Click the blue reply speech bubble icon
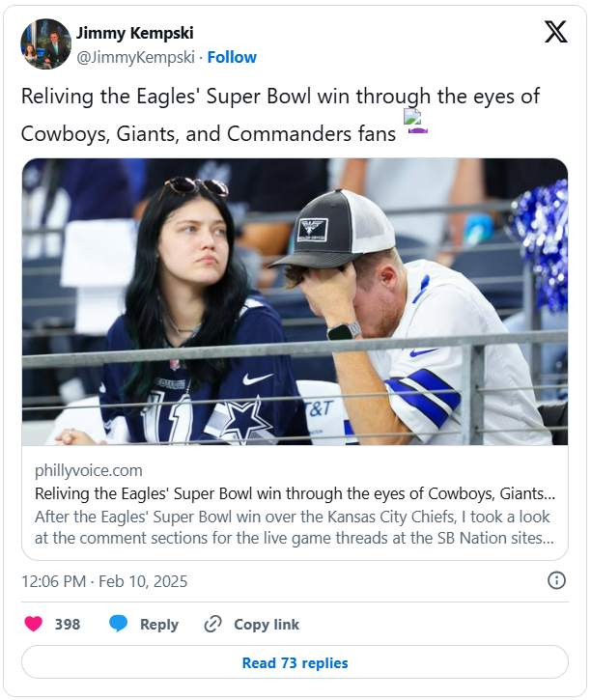The height and width of the screenshot is (700, 591). [x=118, y=624]
